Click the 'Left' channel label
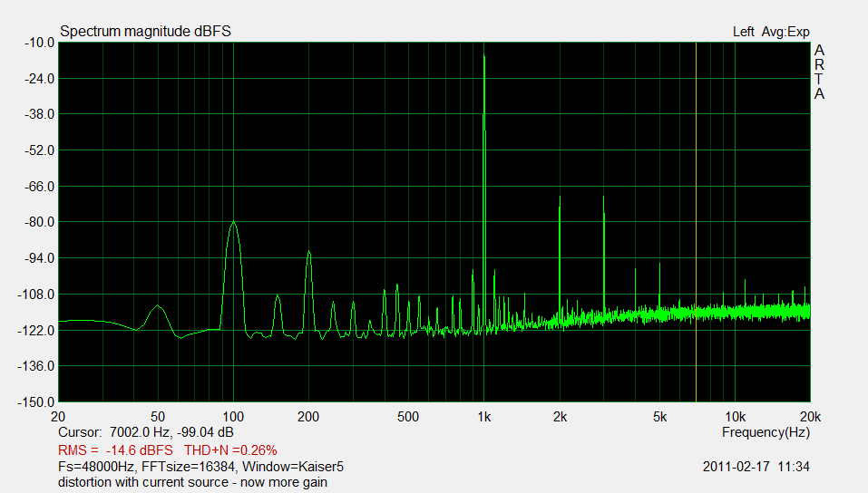 pos(744,32)
